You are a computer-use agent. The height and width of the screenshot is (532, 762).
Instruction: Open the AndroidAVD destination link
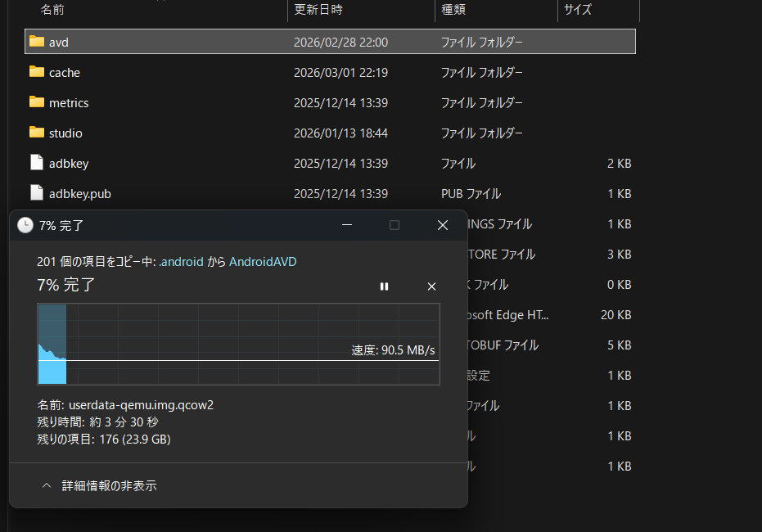(x=263, y=262)
